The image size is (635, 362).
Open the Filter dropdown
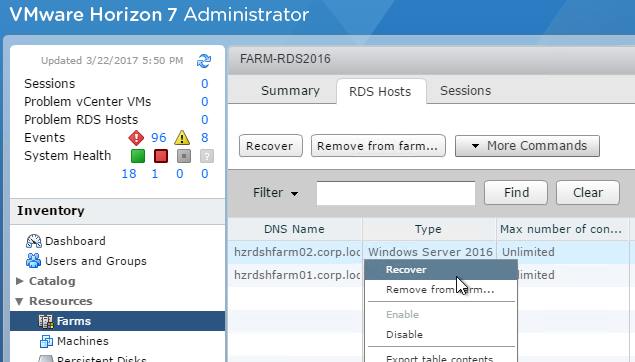click(x=275, y=193)
